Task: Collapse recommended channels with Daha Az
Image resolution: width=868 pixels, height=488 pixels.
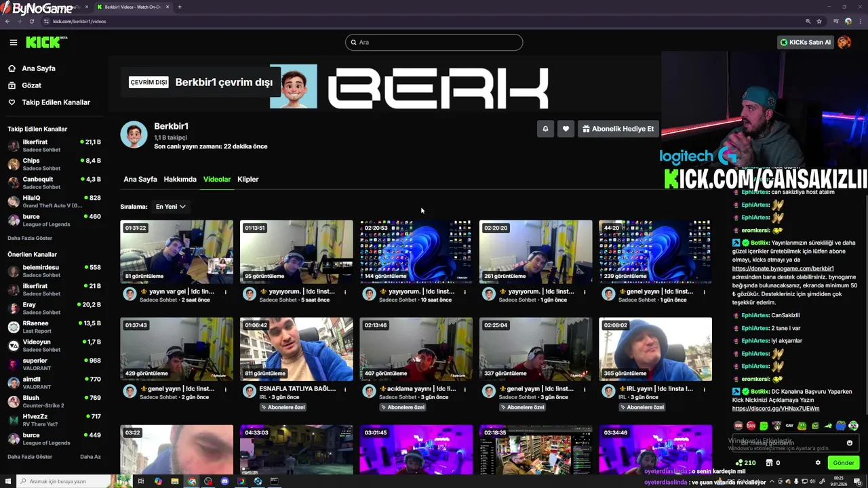Action: (x=90, y=457)
